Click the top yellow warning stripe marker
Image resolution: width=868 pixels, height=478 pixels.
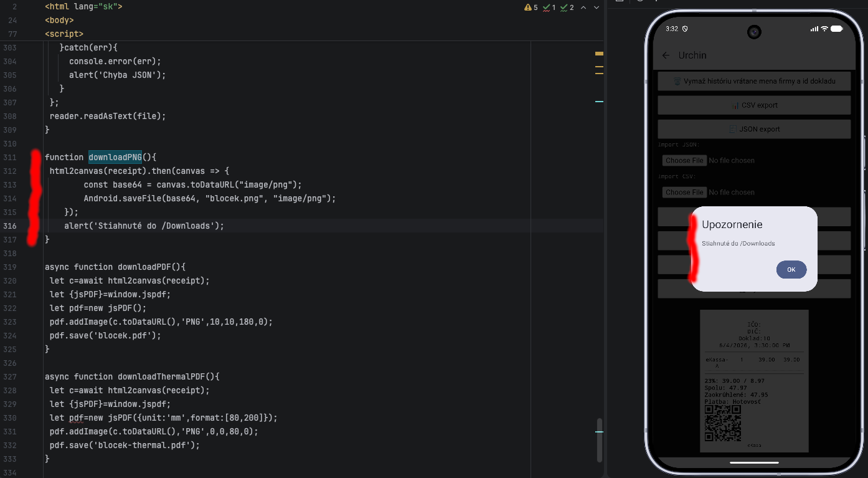599,54
